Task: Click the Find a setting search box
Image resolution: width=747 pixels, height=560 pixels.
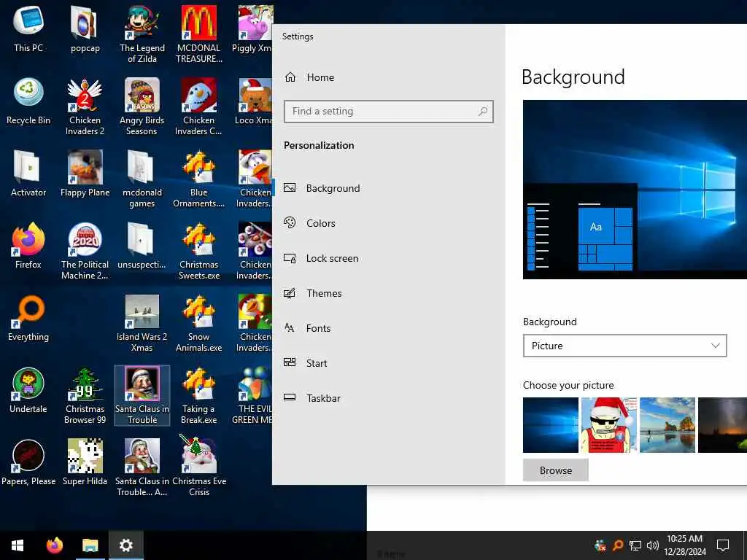Action: [388, 112]
